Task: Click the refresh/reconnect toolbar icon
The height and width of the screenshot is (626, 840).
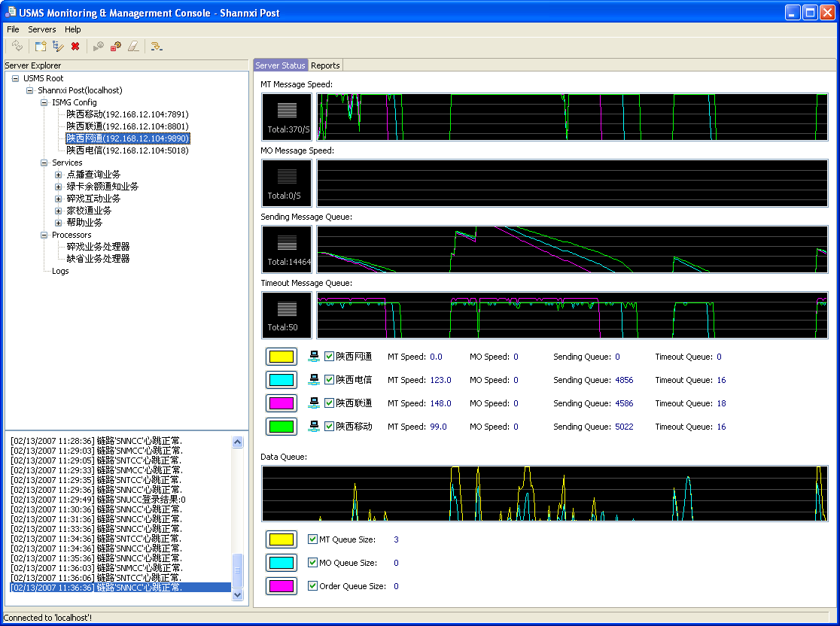Action: [x=17, y=47]
